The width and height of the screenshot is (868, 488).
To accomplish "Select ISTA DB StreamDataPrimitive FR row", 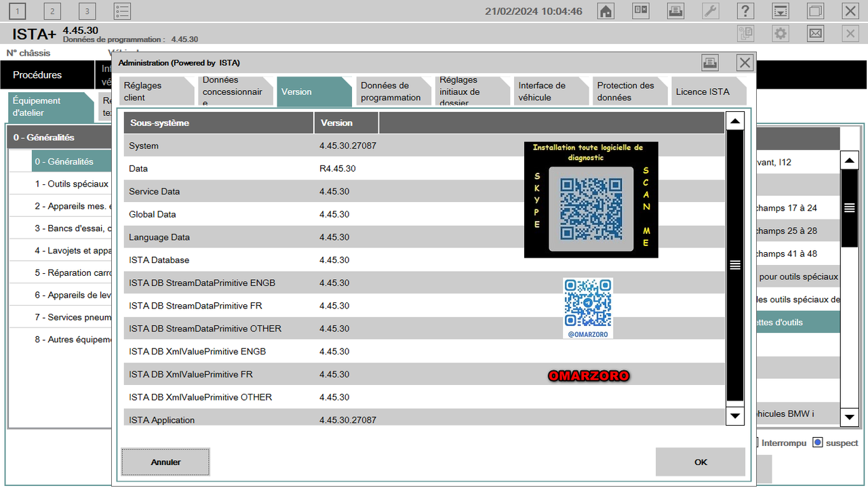I will click(x=424, y=306).
